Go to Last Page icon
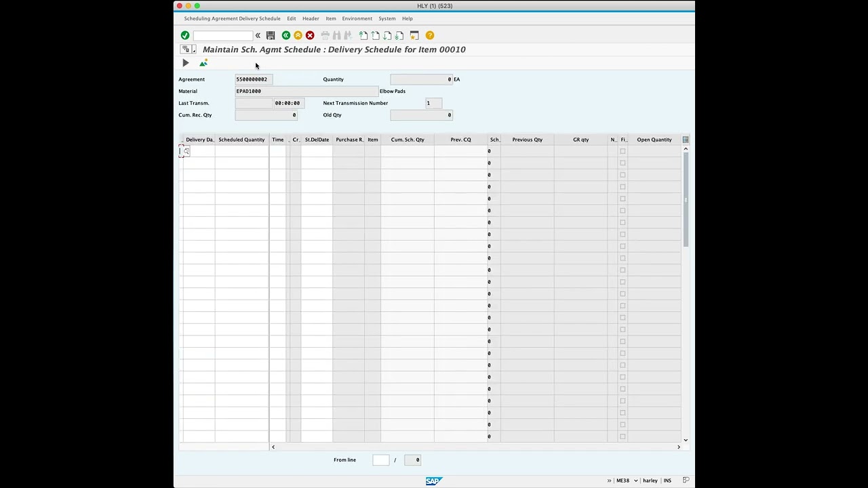Screen dimensions: 868x488 (x=399, y=35)
